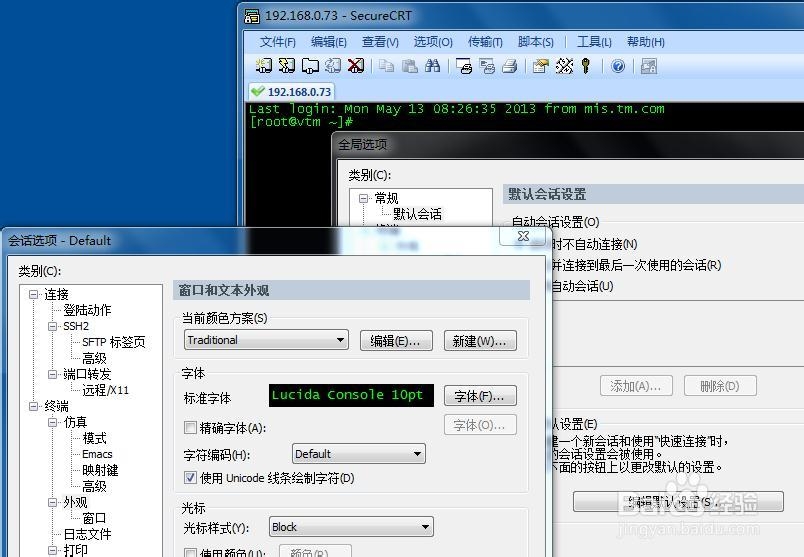Switch to the 192.168.0.73 session tab

coord(292,92)
